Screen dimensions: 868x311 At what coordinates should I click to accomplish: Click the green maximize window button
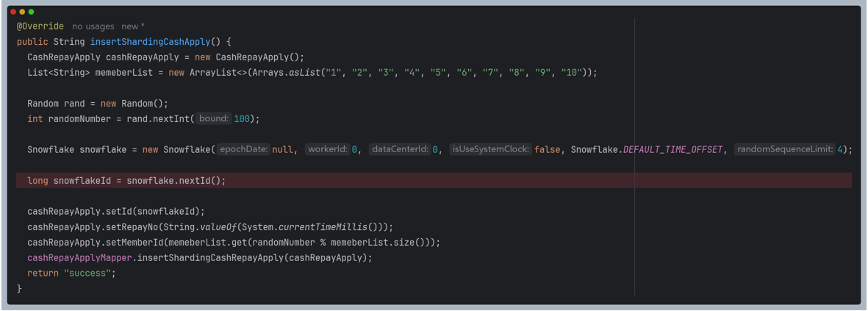point(31,12)
